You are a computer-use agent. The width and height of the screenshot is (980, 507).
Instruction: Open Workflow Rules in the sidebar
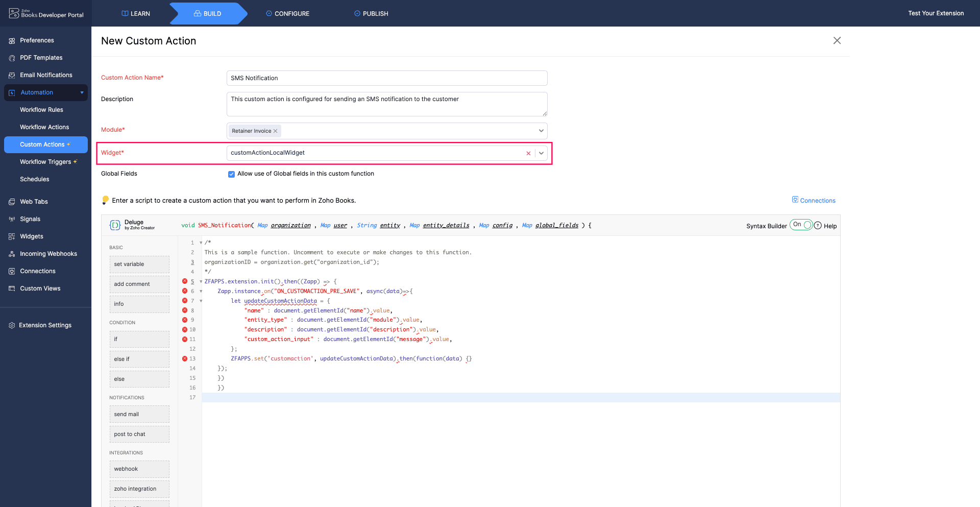click(x=41, y=110)
